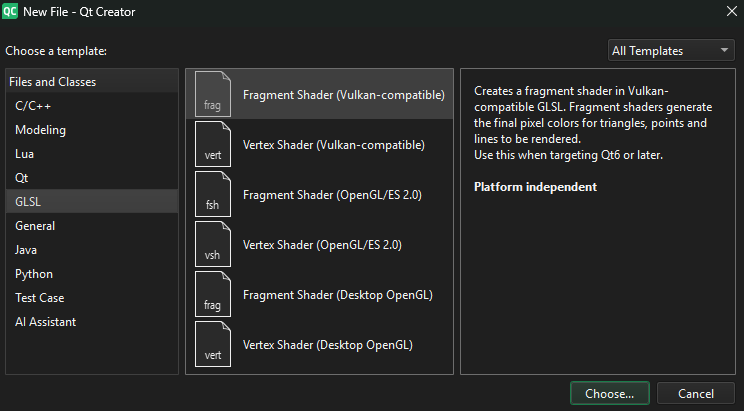Select the C/C++ category
Image resolution: width=744 pixels, height=411 pixels.
point(92,106)
